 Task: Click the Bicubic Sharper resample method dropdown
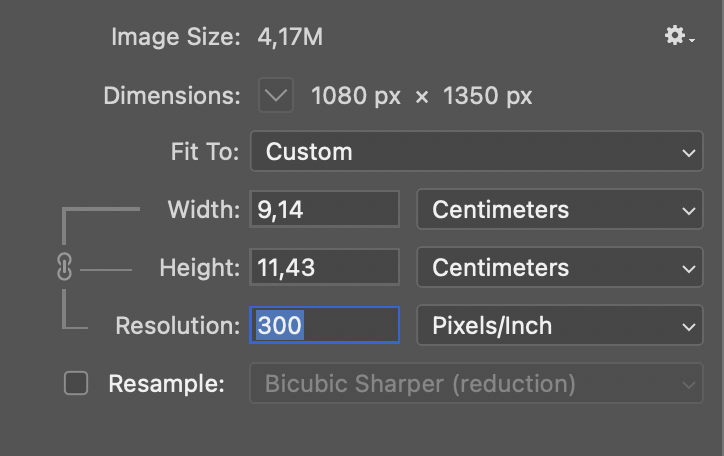point(477,384)
